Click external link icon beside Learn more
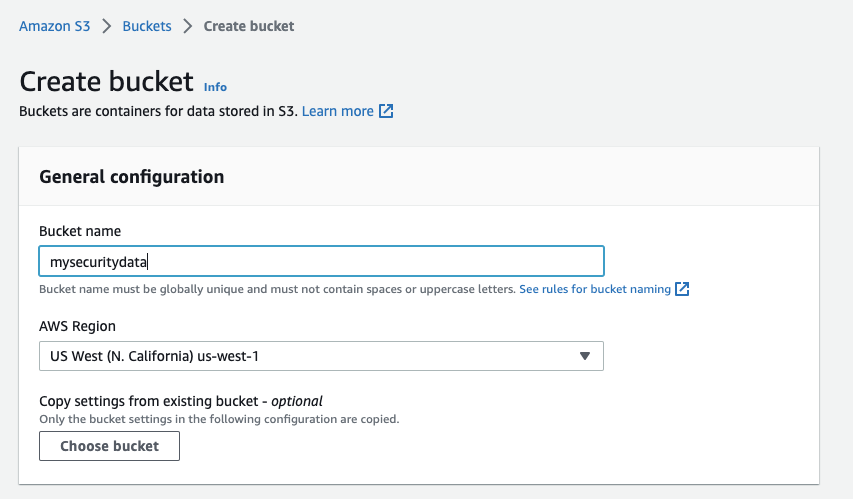The width and height of the screenshot is (853, 499). [386, 111]
